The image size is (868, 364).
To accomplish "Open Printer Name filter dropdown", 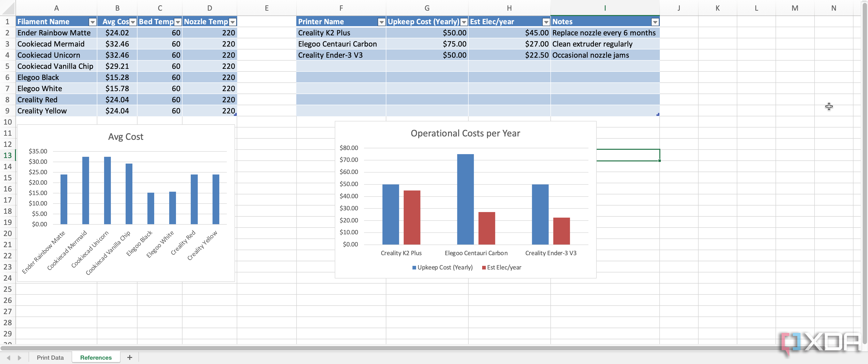I will 381,22.
